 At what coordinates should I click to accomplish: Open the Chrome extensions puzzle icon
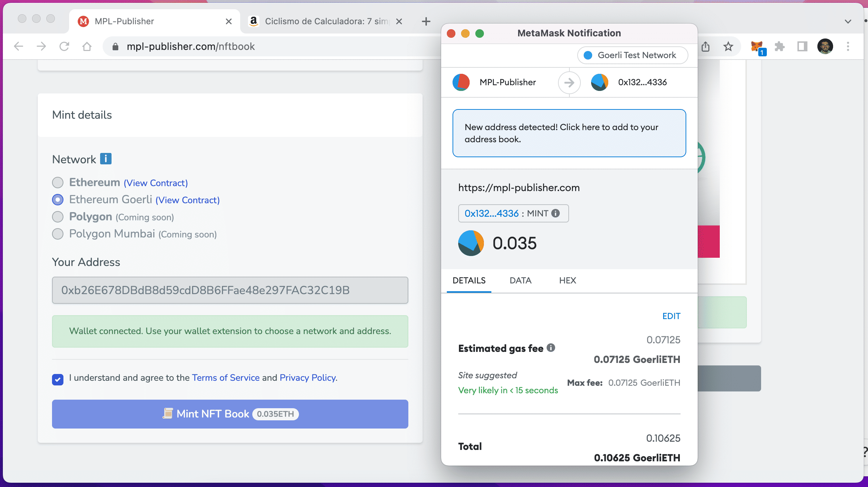(779, 47)
